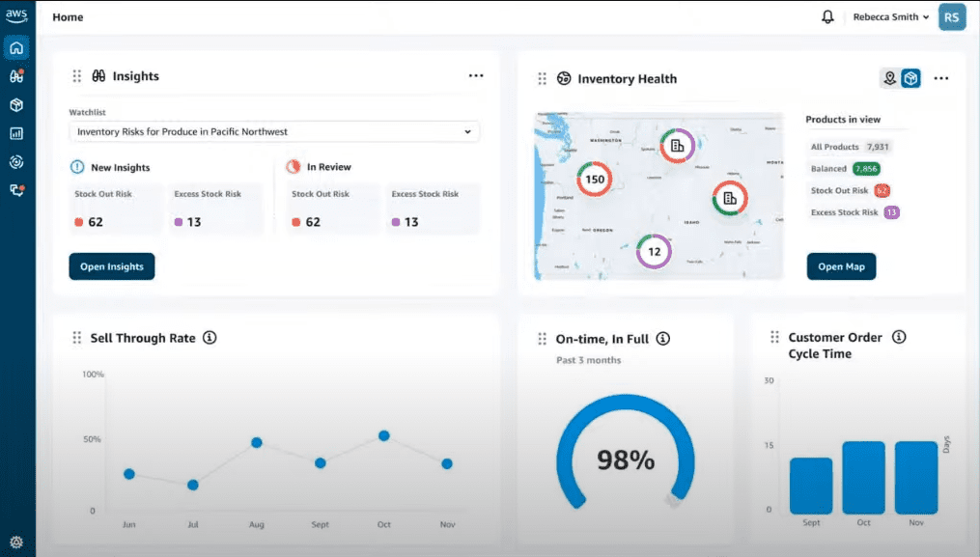Switch Inventory Health to product box view
The height and width of the screenshot is (557, 980).
click(x=910, y=78)
